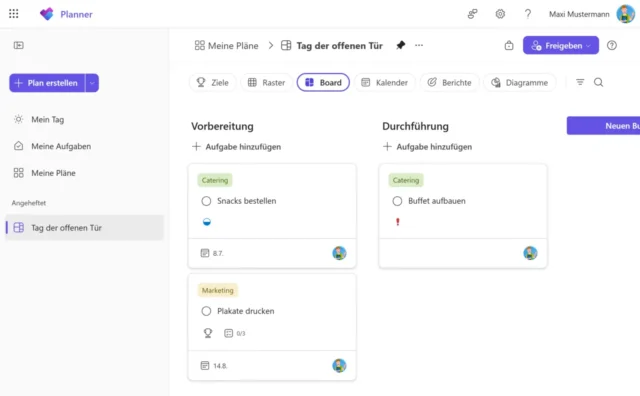Unpin the plan with the pin icon
Viewport: 640px width, 396px height.
(x=400, y=45)
